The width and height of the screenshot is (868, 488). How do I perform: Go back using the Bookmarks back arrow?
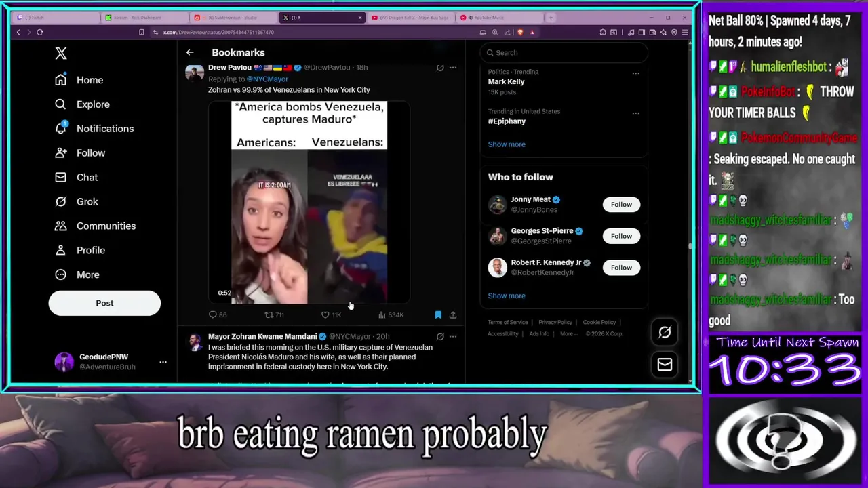pyautogui.click(x=190, y=52)
